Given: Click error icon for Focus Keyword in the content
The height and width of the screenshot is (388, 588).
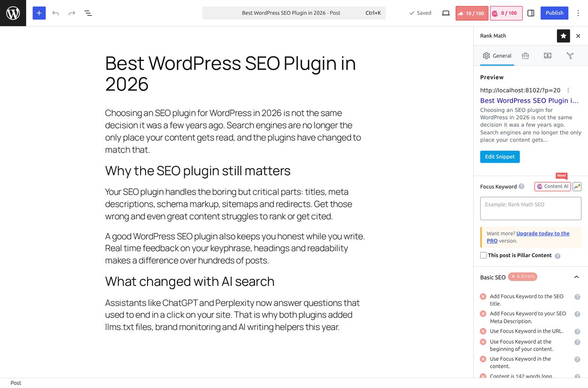Looking at the screenshot, I should (483, 360).
